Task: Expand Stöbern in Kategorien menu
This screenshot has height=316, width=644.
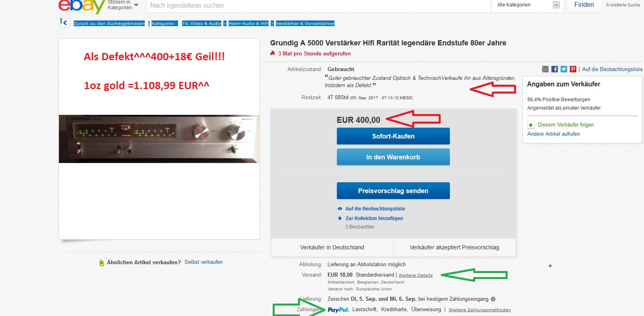Action: (123, 5)
